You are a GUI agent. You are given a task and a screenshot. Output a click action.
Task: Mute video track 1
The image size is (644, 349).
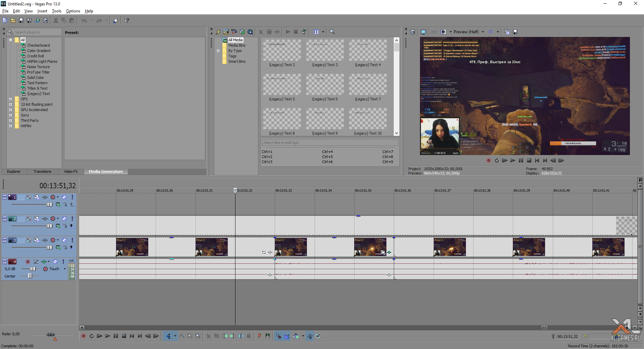[x=64, y=197]
